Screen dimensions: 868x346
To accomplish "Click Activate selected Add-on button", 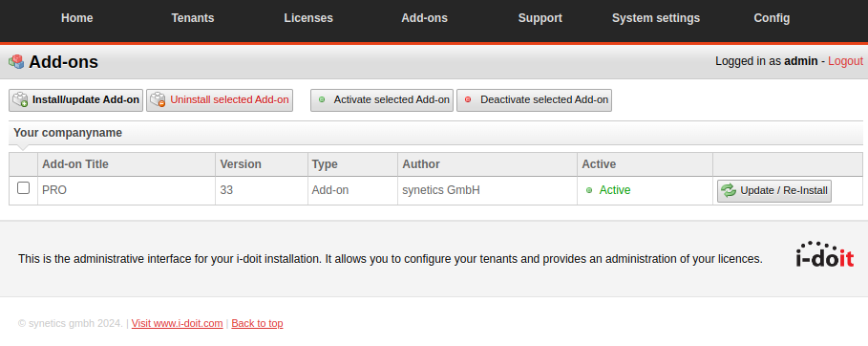I will coord(382,100).
